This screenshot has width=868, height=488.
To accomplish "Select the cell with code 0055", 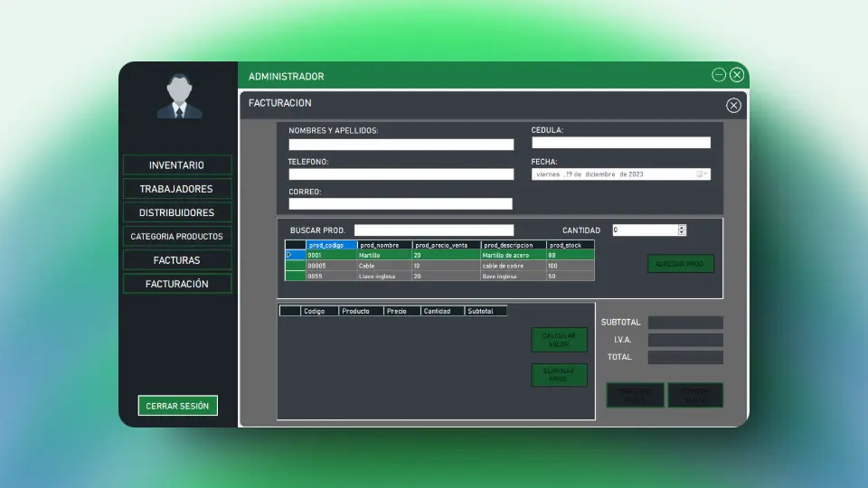I will (x=332, y=277).
